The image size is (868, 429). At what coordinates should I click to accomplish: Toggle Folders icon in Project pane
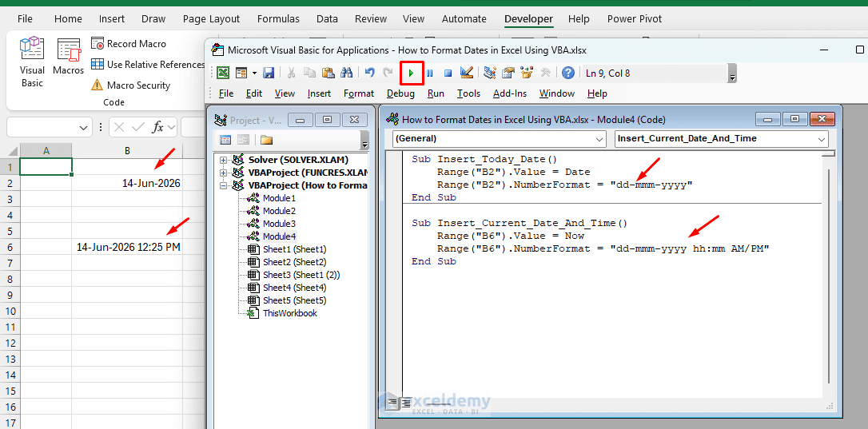click(x=267, y=140)
